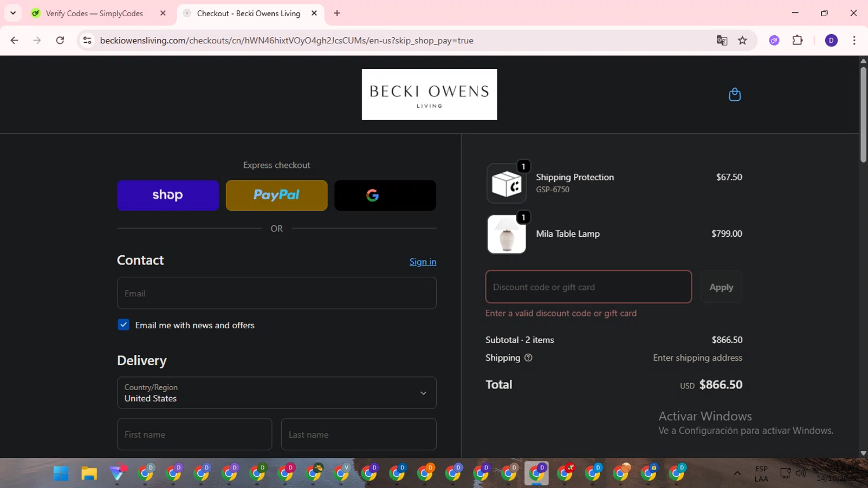Screen dimensions: 868x488
Task: Open the triangular app icon beside File Explorer
Action: click(x=117, y=474)
